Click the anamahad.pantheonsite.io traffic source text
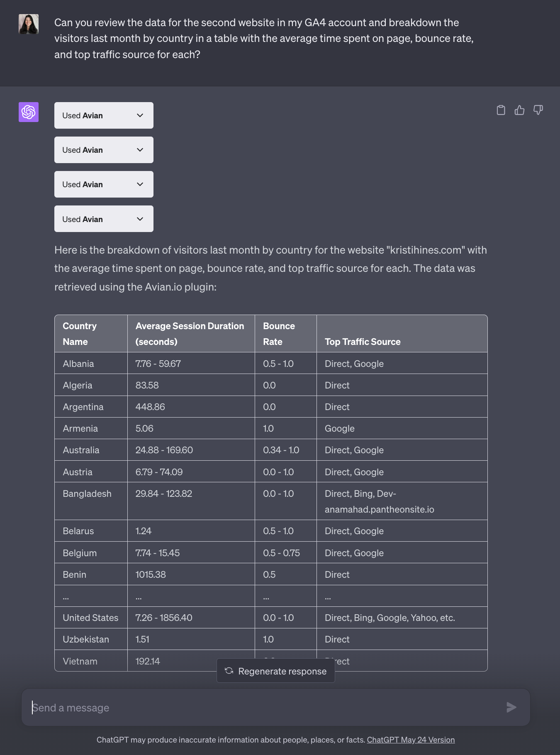560x755 pixels. point(379,509)
